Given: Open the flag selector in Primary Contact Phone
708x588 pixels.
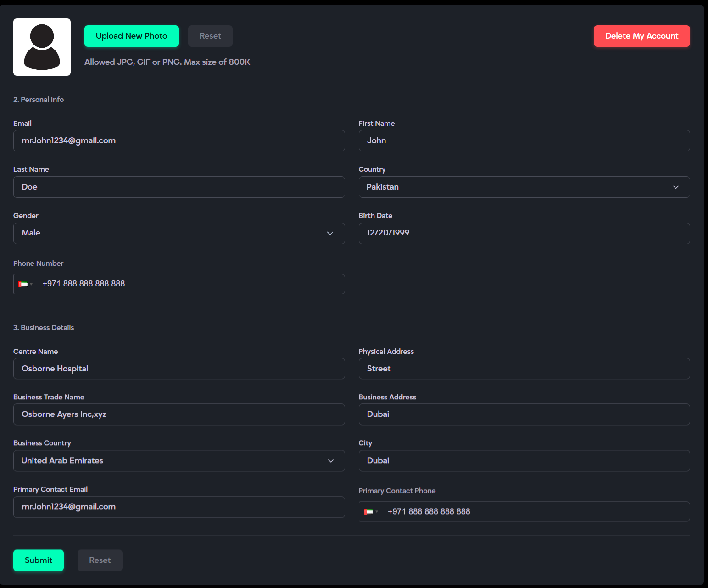Looking at the screenshot, I should (370, 512).
